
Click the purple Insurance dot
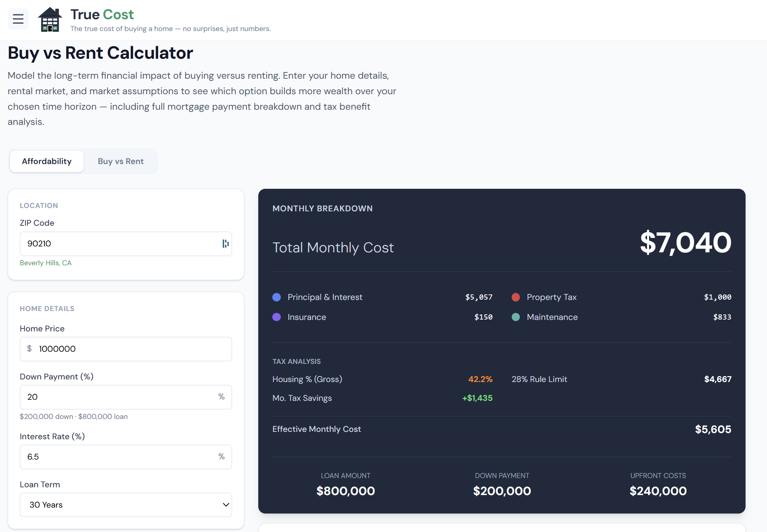277,317
